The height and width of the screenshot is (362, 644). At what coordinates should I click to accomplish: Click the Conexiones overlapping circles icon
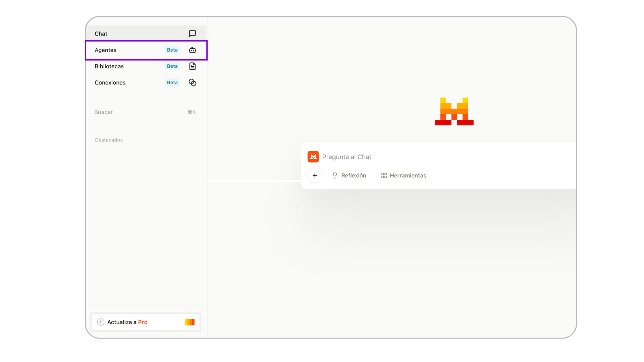click(x=192, y=82)
